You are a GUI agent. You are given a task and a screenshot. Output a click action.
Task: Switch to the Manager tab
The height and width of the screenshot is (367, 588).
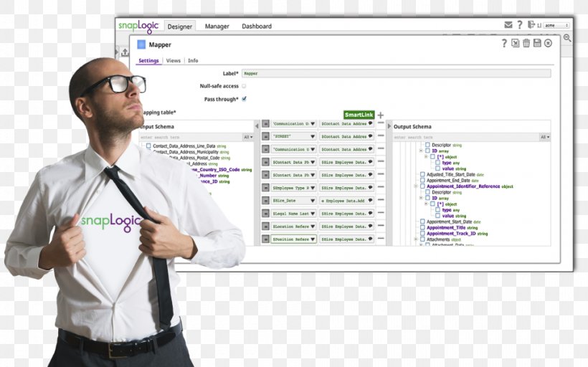pyautogui.click(x=217, y=27)
